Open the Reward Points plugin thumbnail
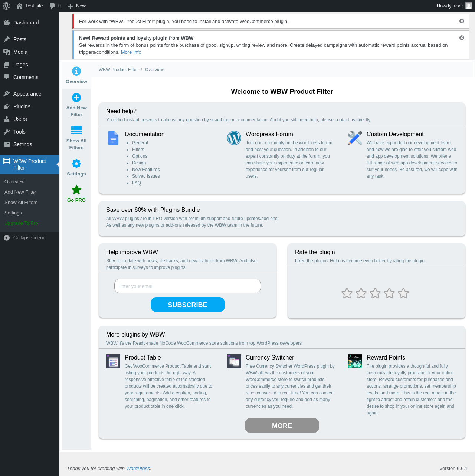The image size is (475, 476). pyautogui.click(x=355, y=361)
